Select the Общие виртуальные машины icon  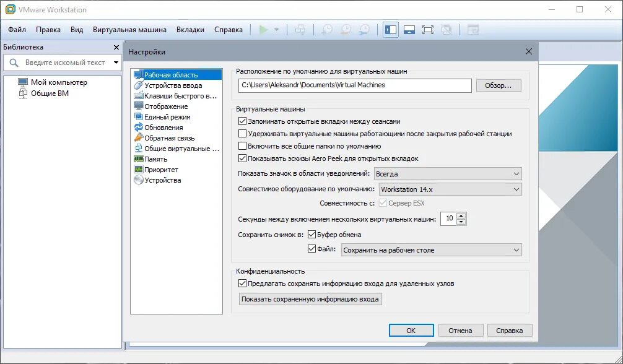pos(138,148)
